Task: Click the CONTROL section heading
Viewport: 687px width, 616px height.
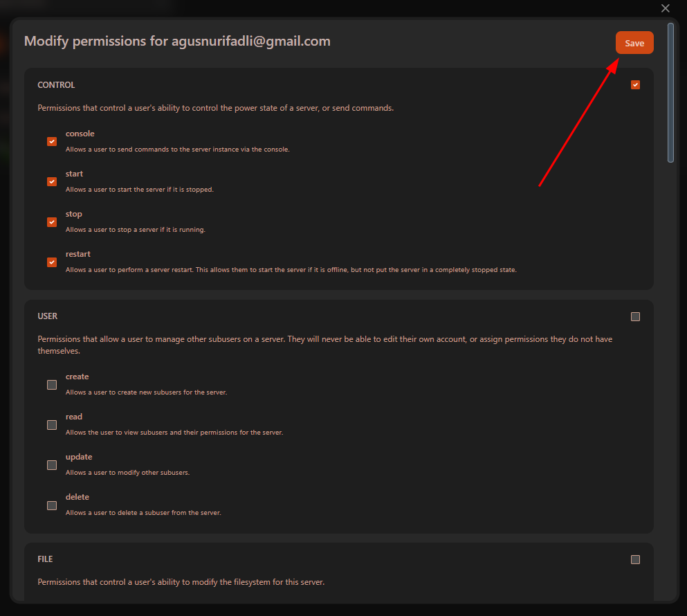Action: tap(56, 85)
